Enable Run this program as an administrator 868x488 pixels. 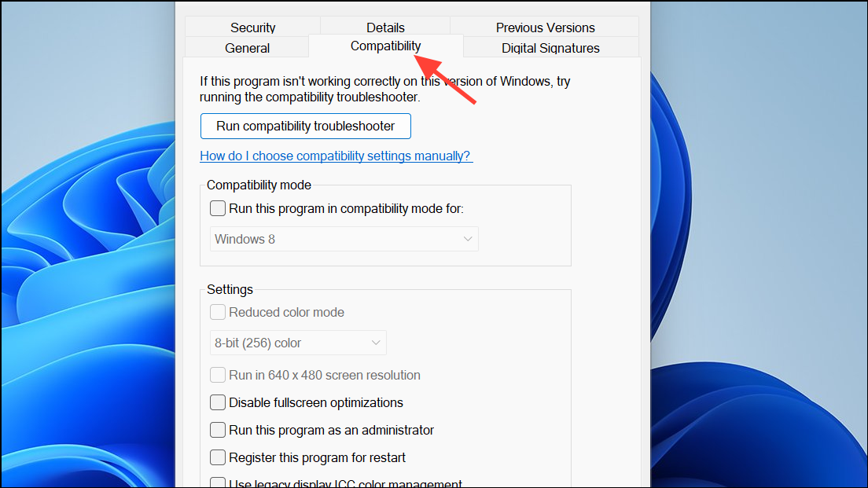point(218,430)
